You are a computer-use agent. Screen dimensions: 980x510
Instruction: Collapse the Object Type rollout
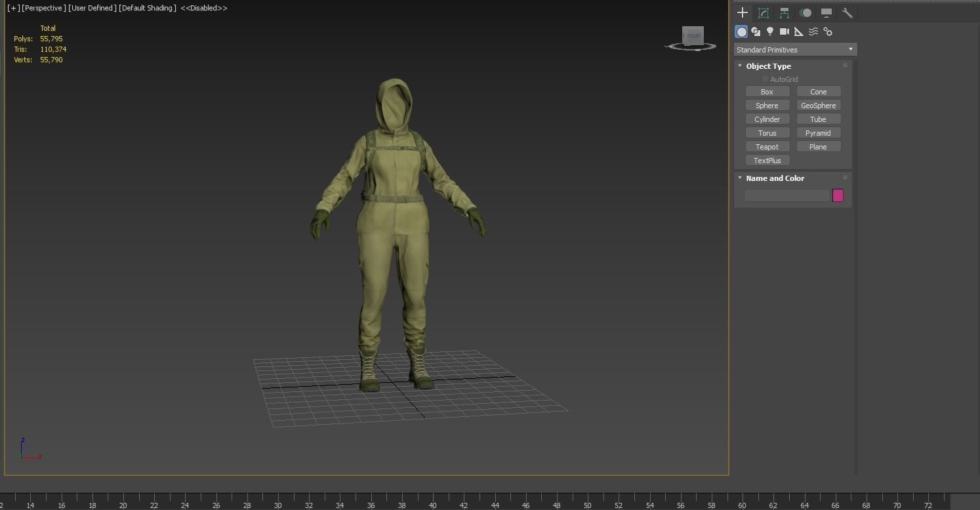coord(740,66)
